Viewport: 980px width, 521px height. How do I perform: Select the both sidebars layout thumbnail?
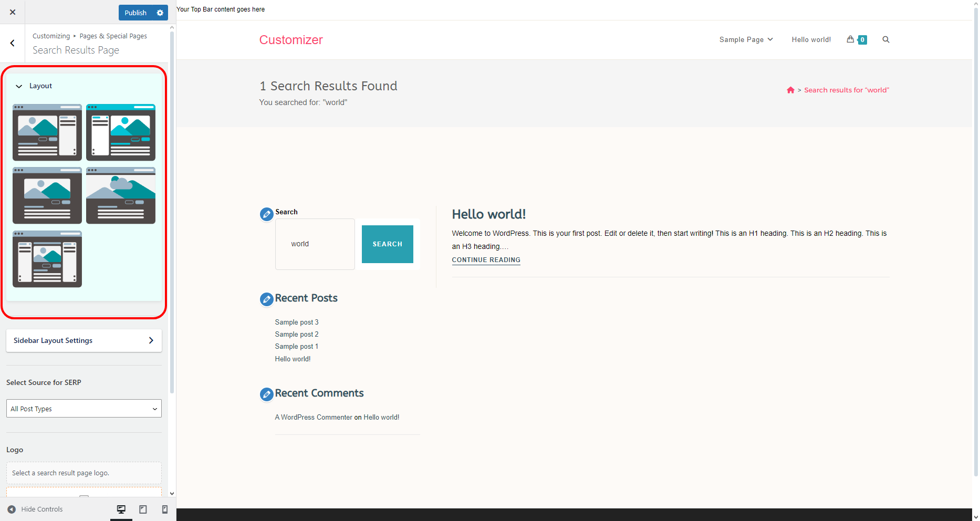click(47, 259)
